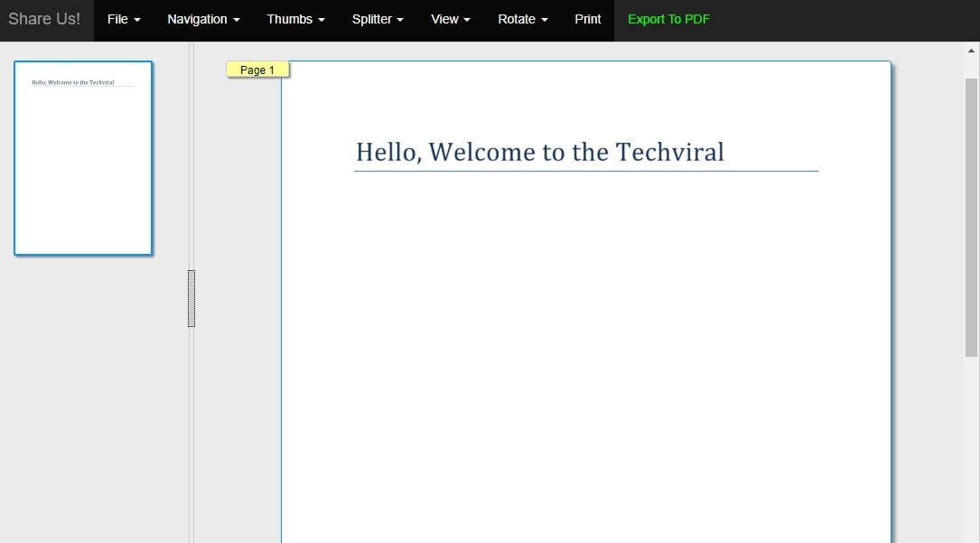Click the Rotate menu caret icon
This screenshot has width=980, height=543.
(544, 19)
